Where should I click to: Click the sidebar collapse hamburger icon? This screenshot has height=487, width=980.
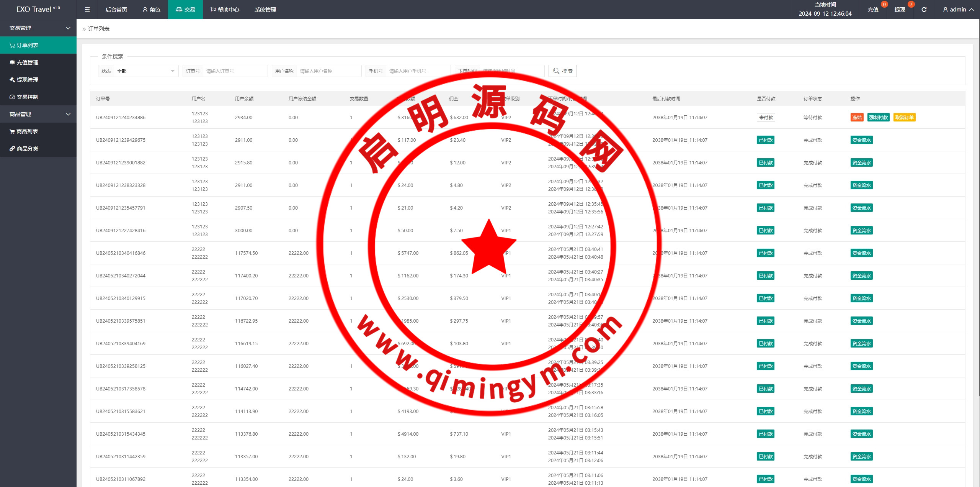pyautogui.click(x=87, y=10)
